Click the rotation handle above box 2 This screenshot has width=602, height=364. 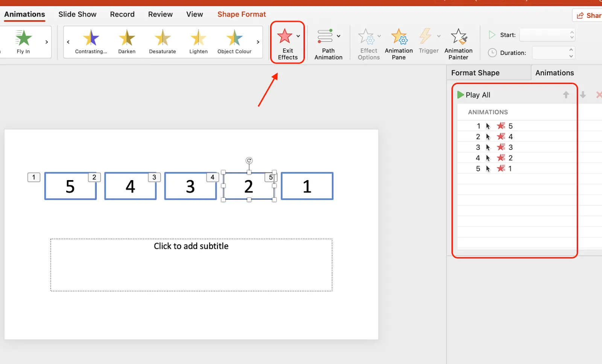coord(249,161)
